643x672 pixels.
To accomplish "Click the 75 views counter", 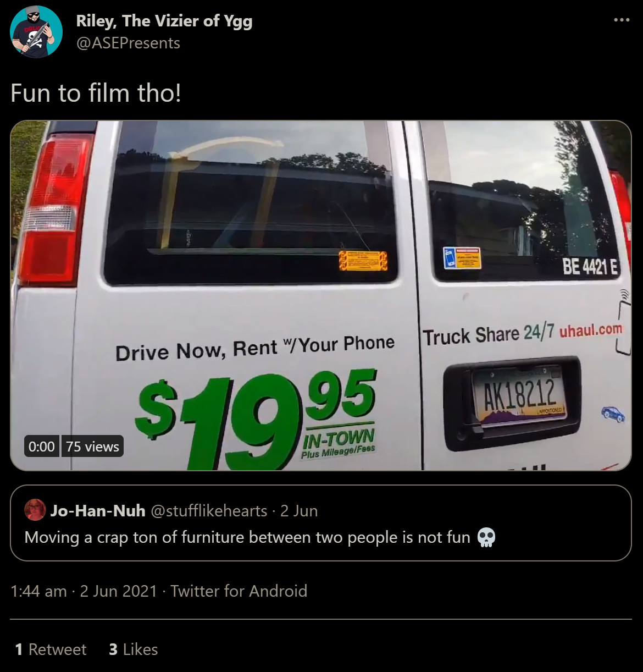I will 92,447.
